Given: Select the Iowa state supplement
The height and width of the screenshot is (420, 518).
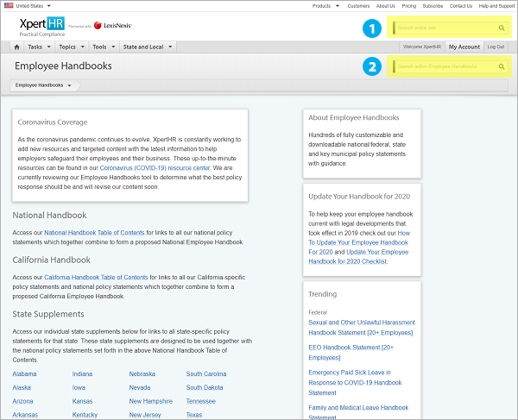Looking at the screenshot, I should pos(79,388).
